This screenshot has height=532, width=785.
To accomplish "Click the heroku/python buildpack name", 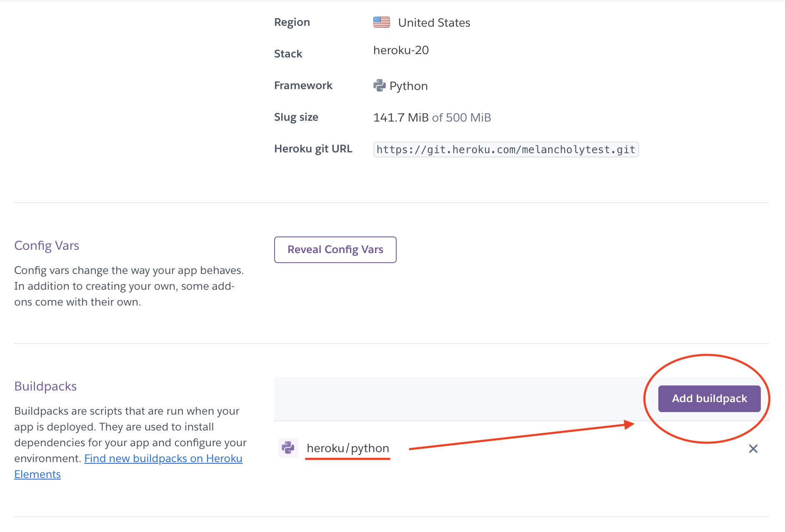I will tap(348, 448).
